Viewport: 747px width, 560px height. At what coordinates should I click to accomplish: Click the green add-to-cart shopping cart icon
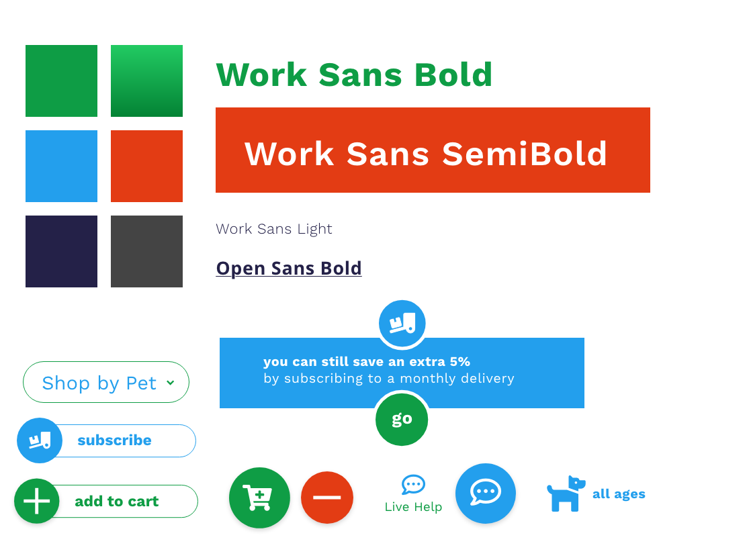click(x=259, y=498)
